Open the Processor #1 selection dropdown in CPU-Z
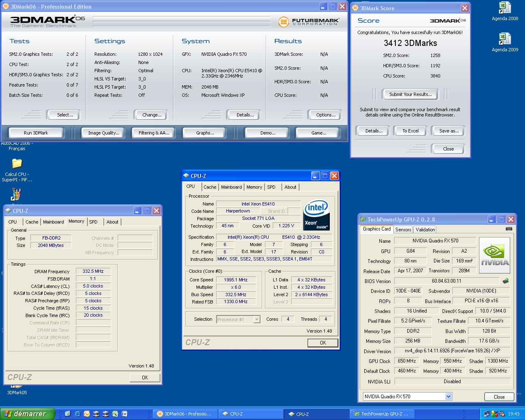 click(x=257, y=319)
